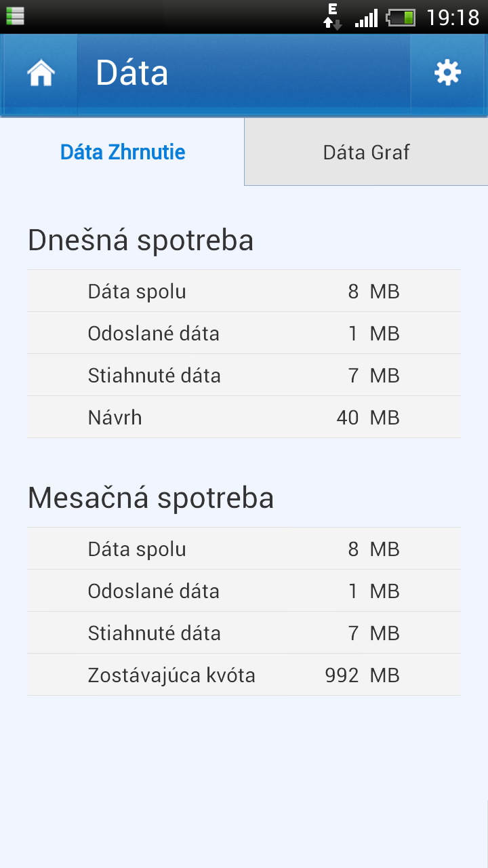Tap the mobile data E indicator
Image resolution: width=488 pixels, height=868 pixels.
click(332, 16)
